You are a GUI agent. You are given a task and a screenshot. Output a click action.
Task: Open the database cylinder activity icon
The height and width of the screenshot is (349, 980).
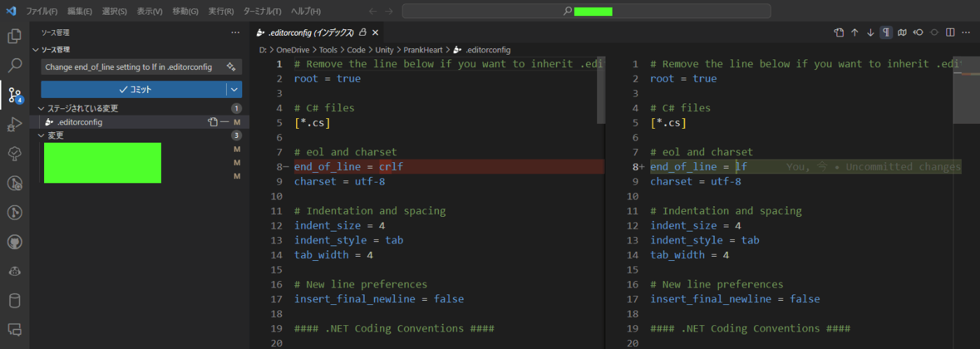tap(14, 301)
